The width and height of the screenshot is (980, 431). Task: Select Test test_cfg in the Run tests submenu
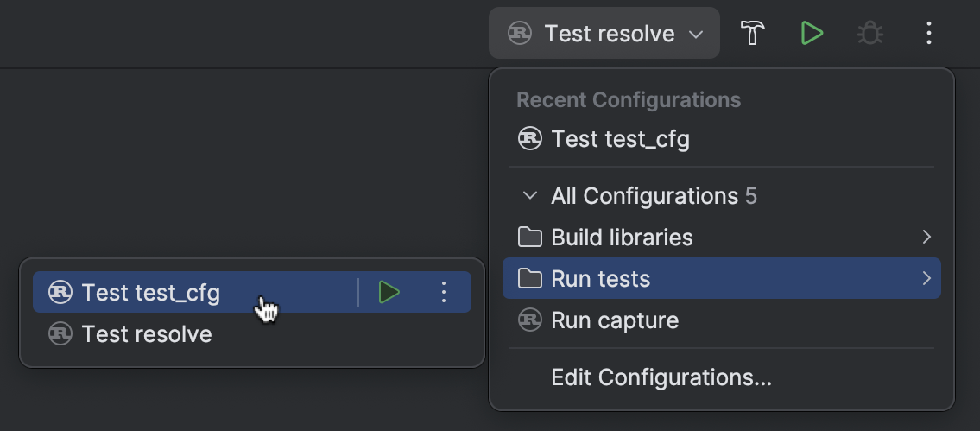[151, 293]
